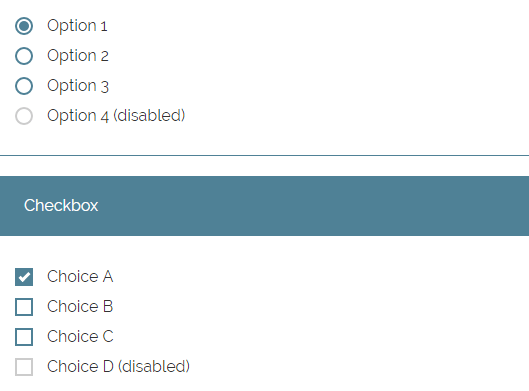Click the greyed-out Option 4 radio circle
The height and width of the screenshot is (391, 529).
pos(24,116)
